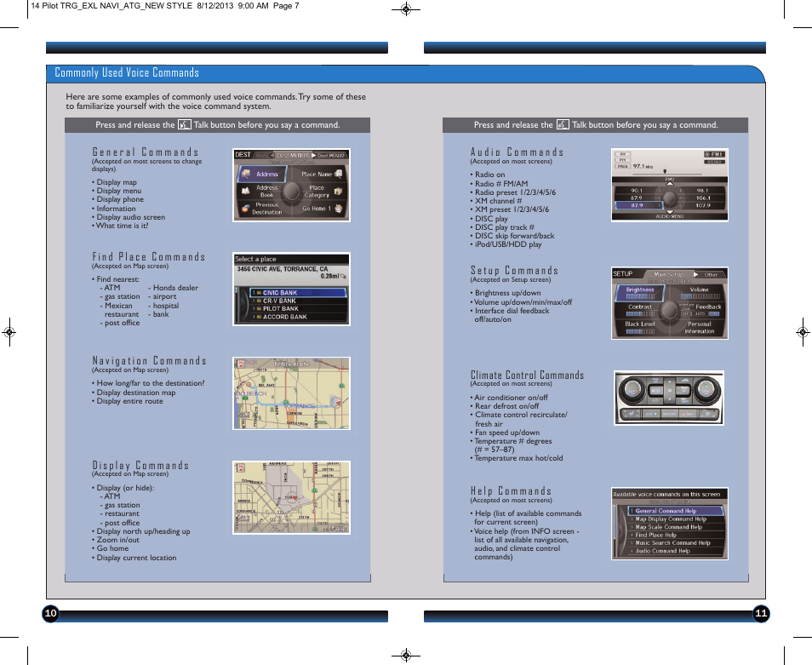812x665 pixels.
Task: Click the left climate temperature dial
Action: click(633, 388)
